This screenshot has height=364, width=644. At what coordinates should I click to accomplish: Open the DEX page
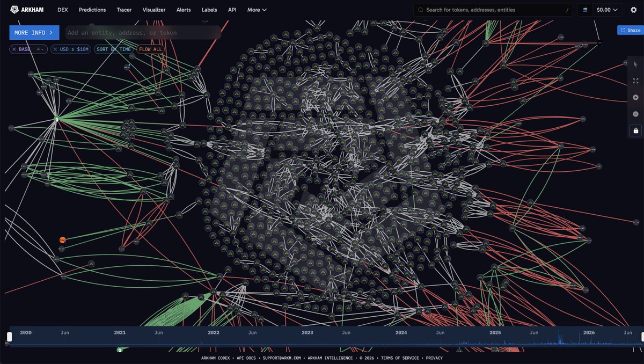pos(63,10)
